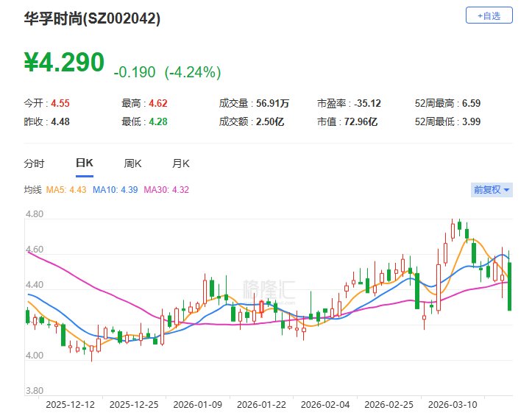Click the -0.190 (-4.24%) change value
The width and height of the screenshot is (532, 413).
click(x=167, y=72)
